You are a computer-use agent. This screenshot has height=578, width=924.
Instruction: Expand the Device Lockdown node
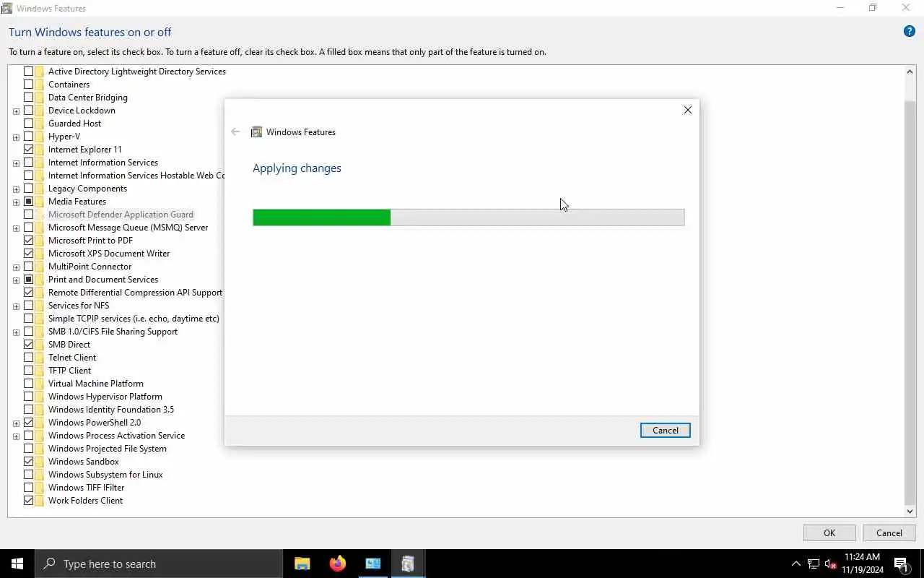coord(16,111)
